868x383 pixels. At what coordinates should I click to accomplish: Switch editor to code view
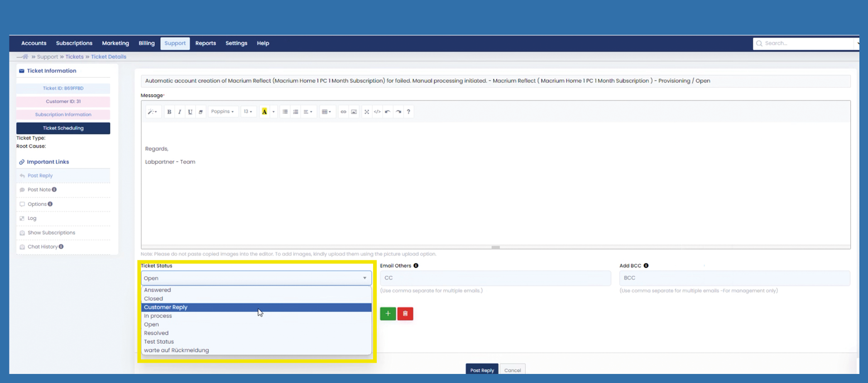377,112
